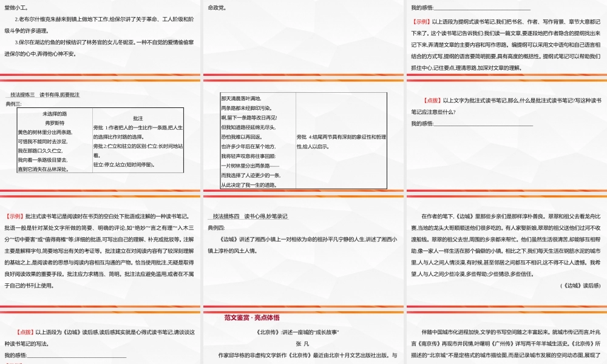This screenshot has width=607, height=364.
Task: Click the title 《北京传》:讲述一座城市的"成长故事"
Action: coord(297,332)
